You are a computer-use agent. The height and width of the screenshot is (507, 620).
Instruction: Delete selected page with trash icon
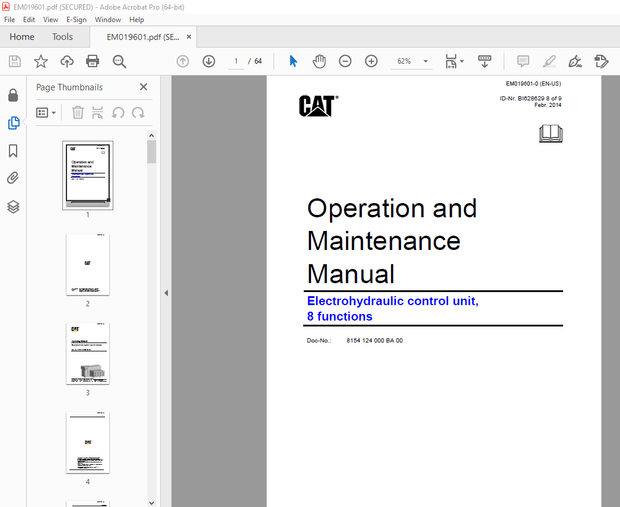pos(78,113)
